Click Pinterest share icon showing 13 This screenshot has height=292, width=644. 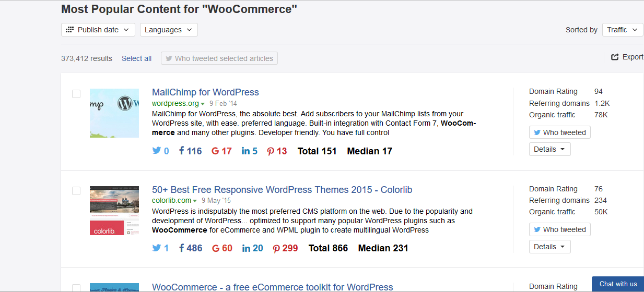tap(270, 151)
